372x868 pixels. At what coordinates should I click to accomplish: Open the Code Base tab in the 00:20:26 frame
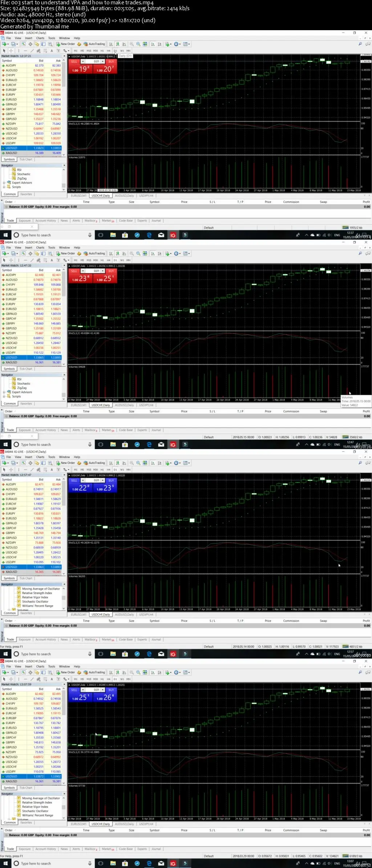(x=126, y=430)
